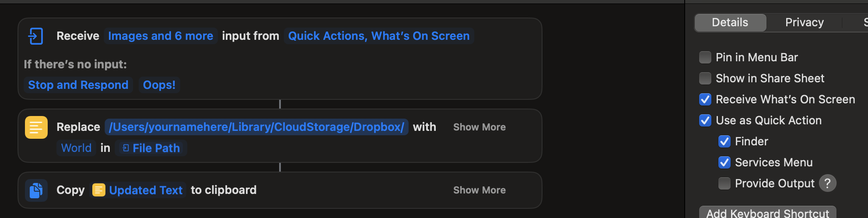The image size is (868, 218).
Task: Switch to the Privacy tab
Action: 804,22
